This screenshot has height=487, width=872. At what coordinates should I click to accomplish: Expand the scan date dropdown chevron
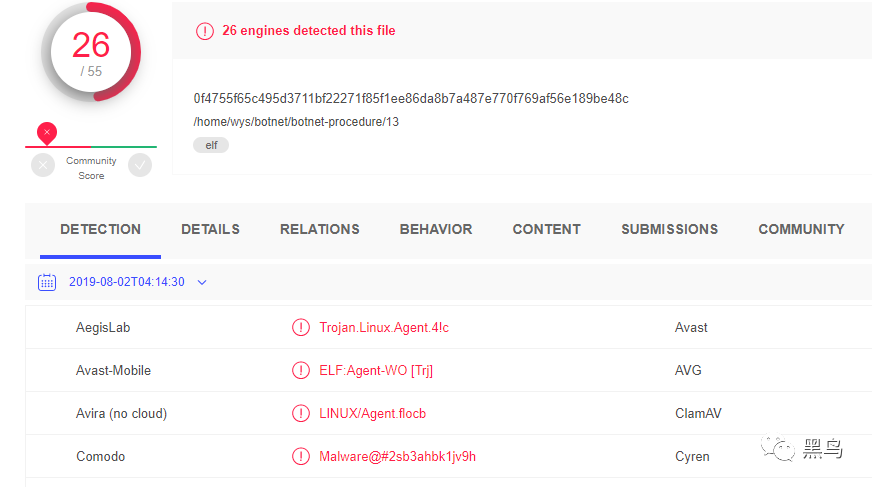pos(202,282)
